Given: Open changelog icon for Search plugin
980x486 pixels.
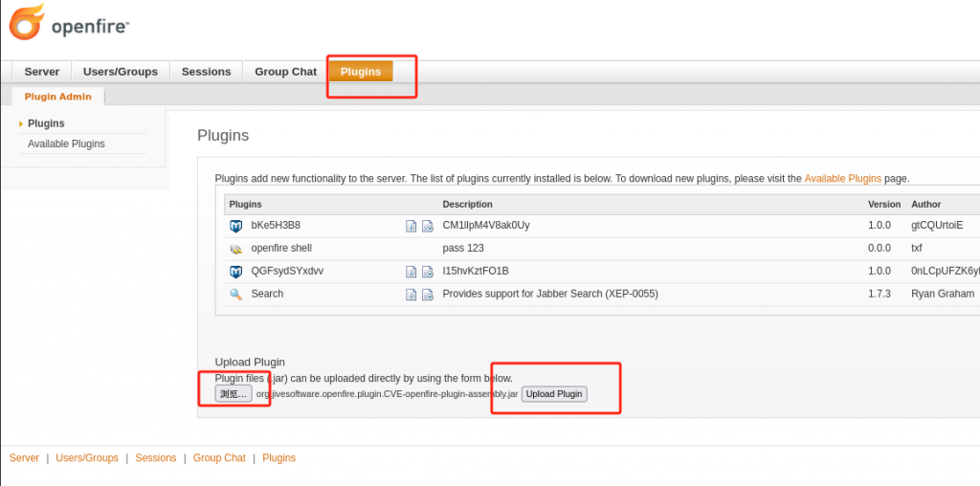Looking at the screenshot, I should point(428,295).
